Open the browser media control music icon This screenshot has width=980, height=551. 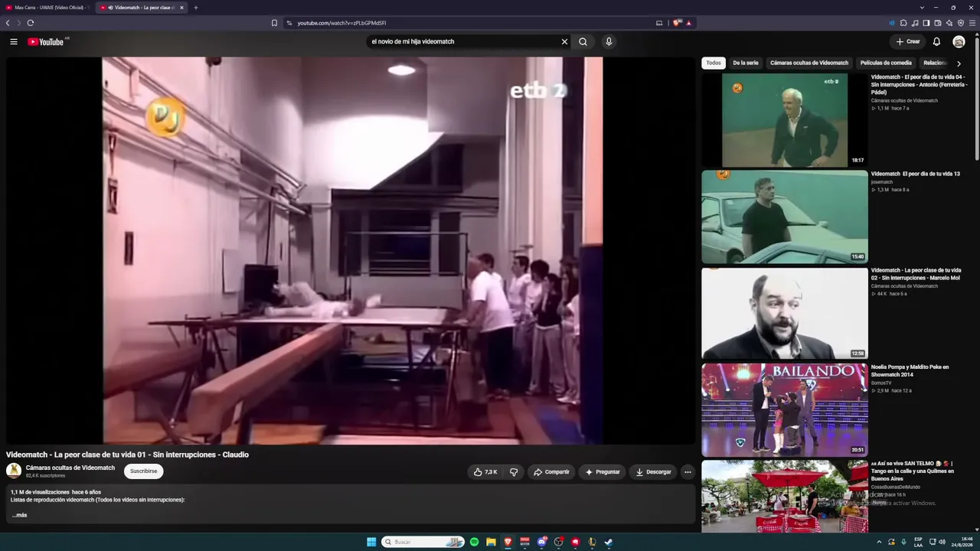[915, 23]
